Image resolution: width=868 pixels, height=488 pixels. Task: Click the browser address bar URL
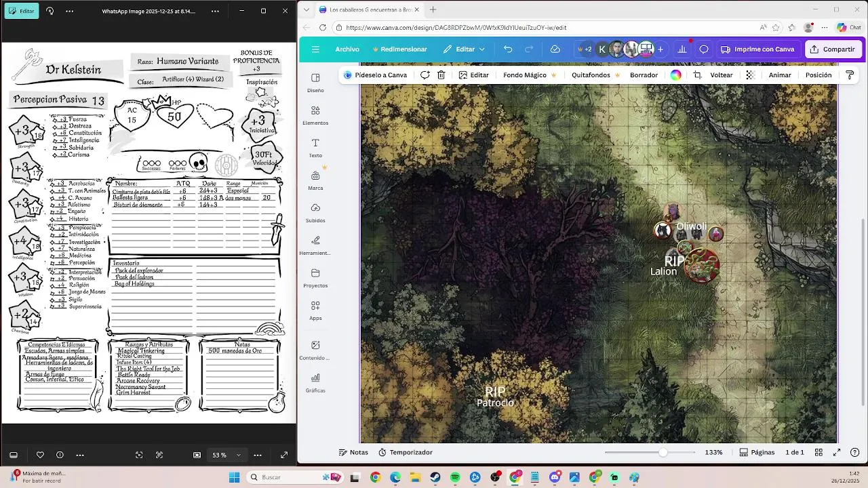[x=456, y=28]
